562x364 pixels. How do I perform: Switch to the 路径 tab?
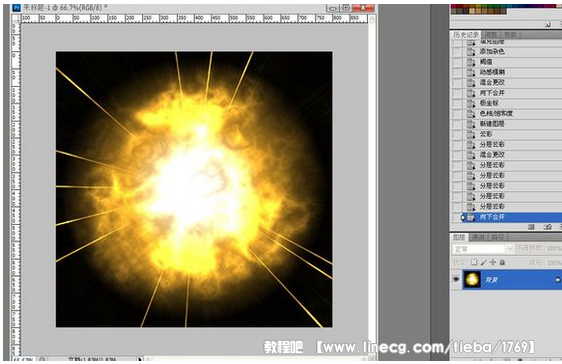pos(498,237)
